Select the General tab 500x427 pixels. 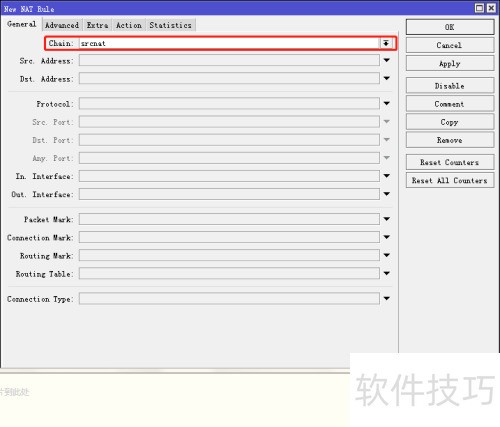click(x=22, y=24)
